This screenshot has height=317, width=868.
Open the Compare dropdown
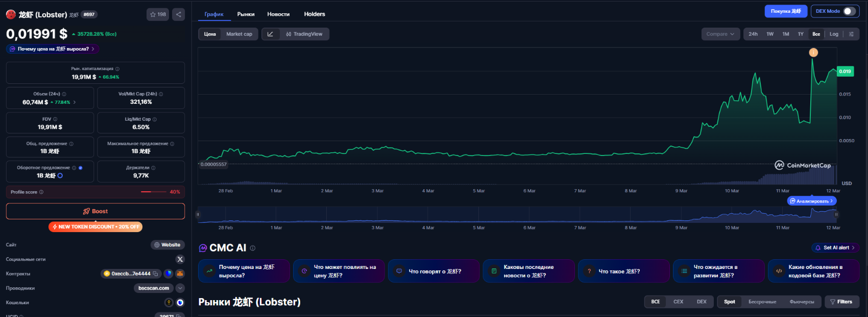pos(720,34)
